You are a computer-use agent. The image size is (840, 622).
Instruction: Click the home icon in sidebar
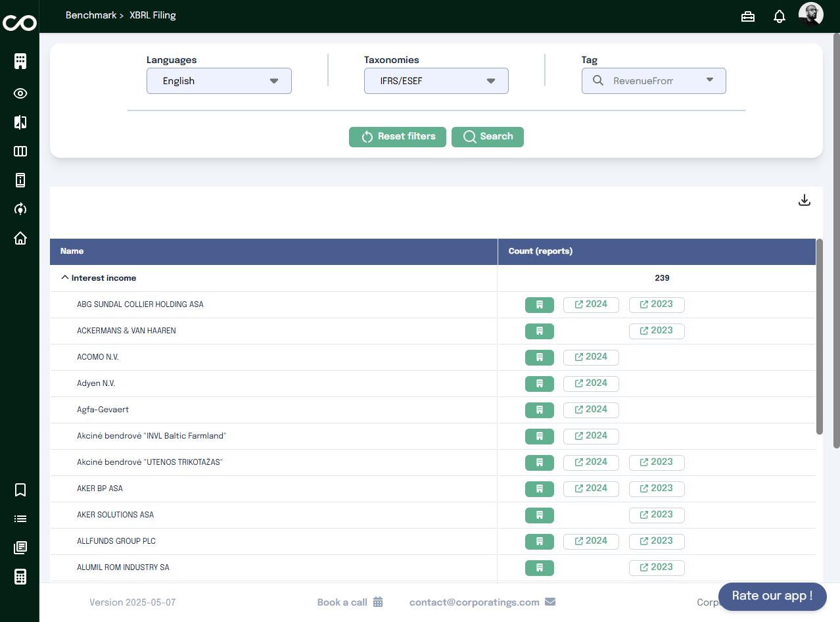20,238
